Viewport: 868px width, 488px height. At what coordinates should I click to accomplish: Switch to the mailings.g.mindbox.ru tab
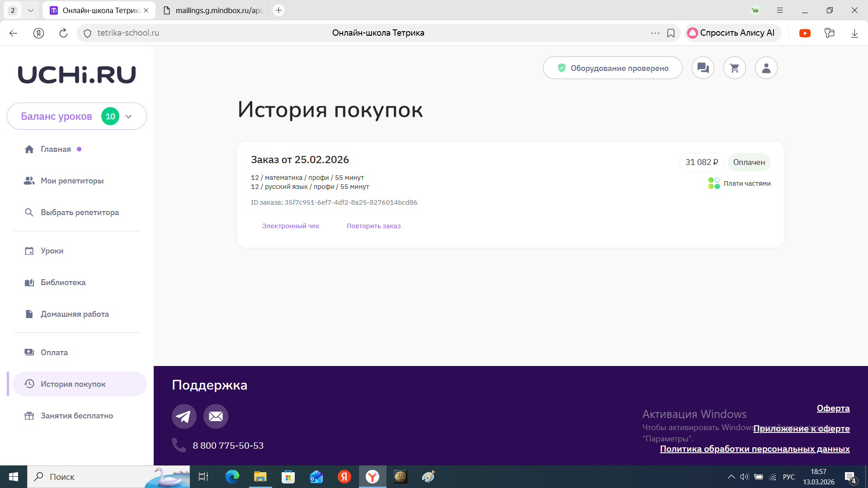click(x=212, y=10)
